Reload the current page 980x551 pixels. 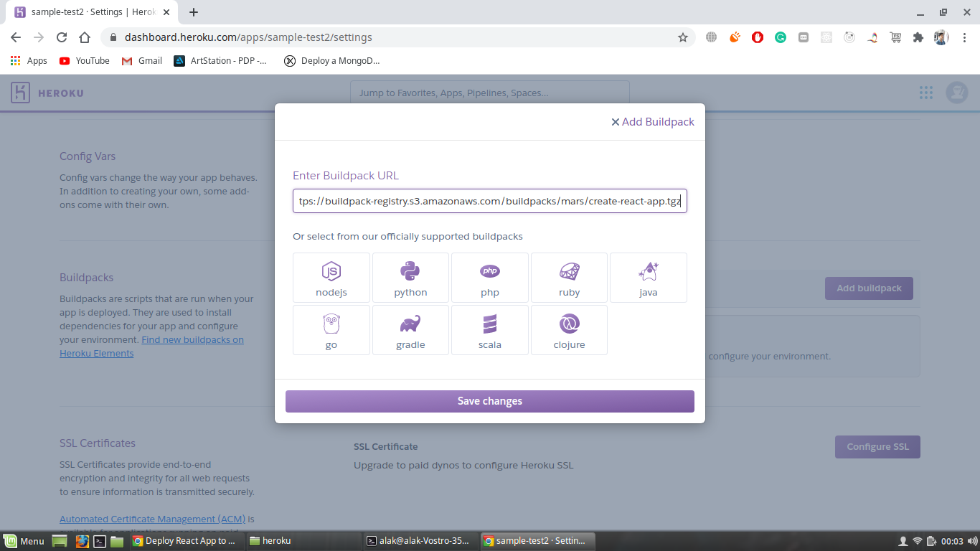coord(62,37)
